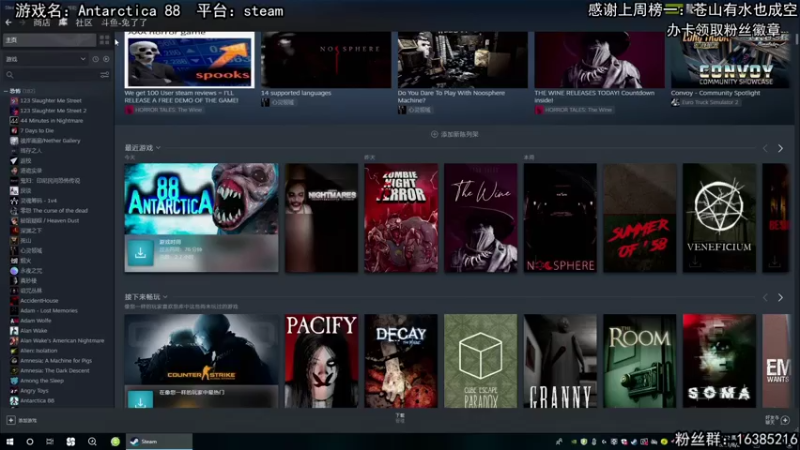Click add new shelf button
The width and height of the screenshot is (800, 450).
(x=455, y=134)
